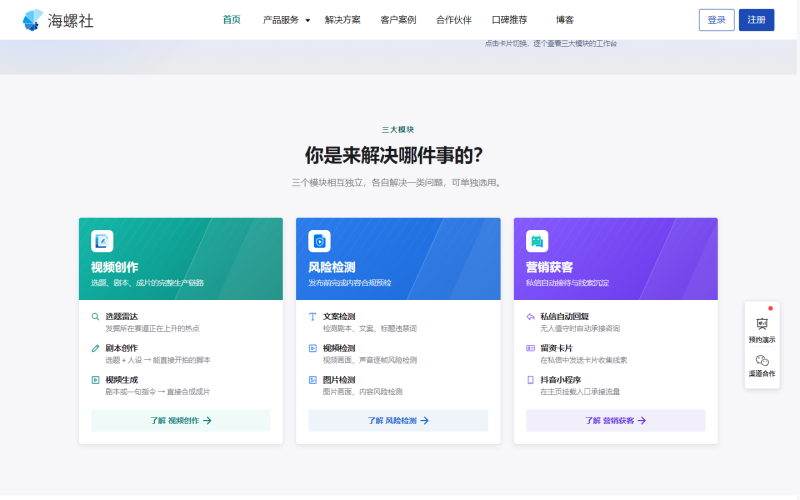800x500 pixels.
Task: Click the 选题雷达 search icon
Action: [95, 316]
